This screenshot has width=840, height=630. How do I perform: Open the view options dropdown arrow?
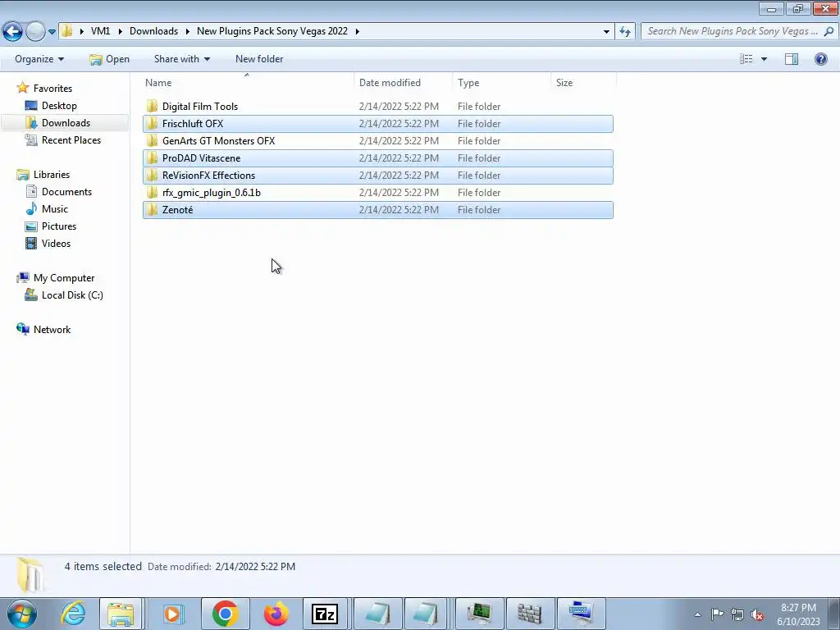coord(764,59)
